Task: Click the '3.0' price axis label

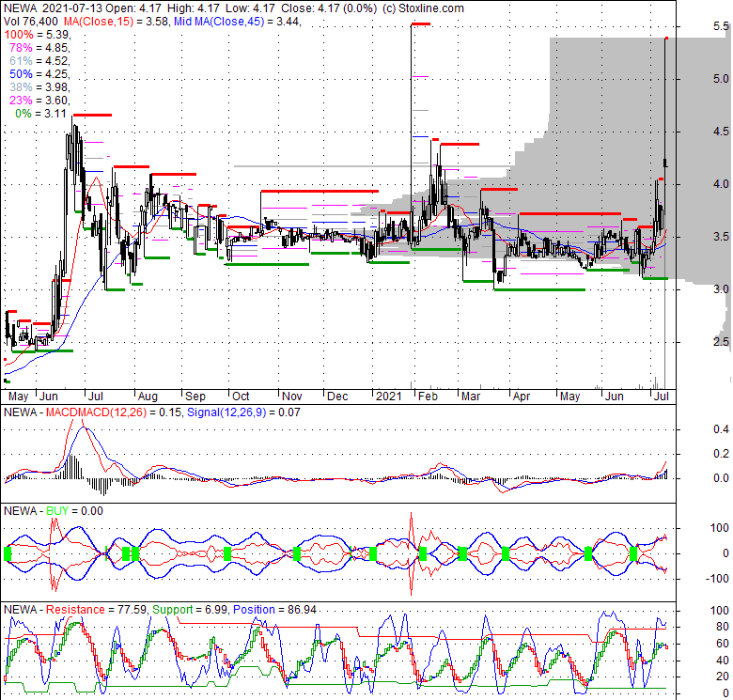Action: point(721,289)
